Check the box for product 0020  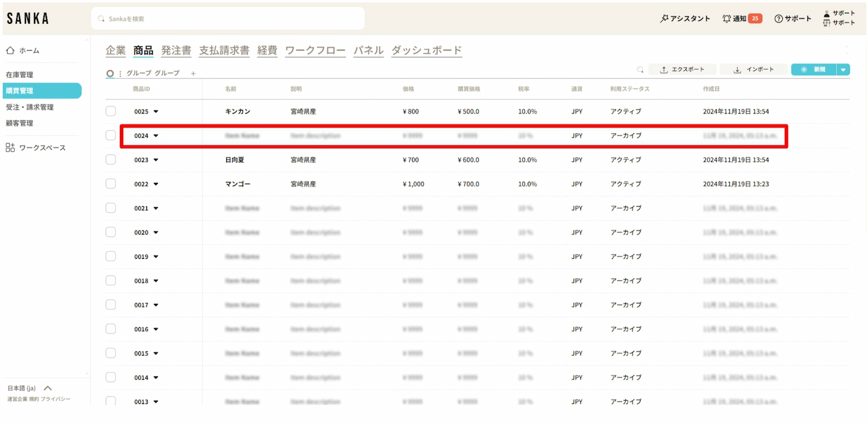click(x=111, y=232)
